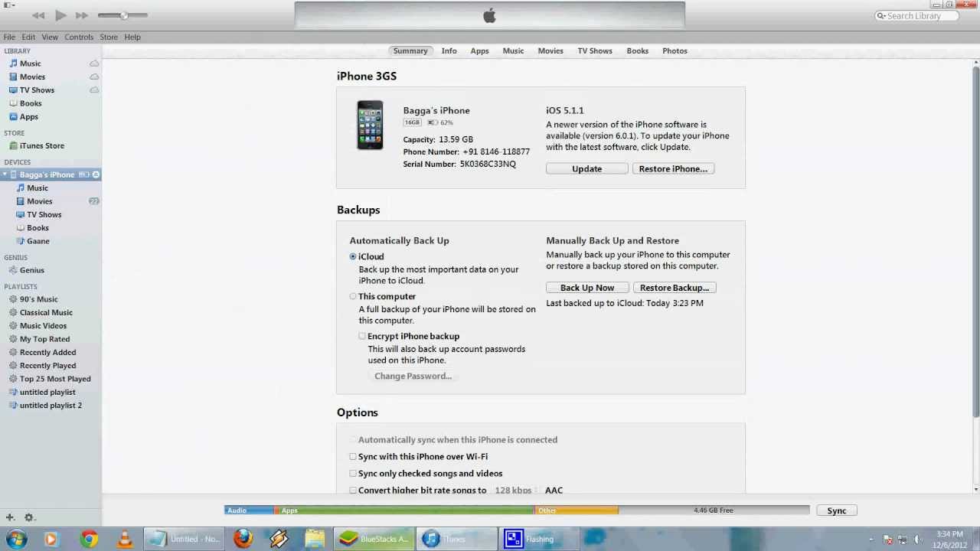Click the Update button

(587, 169)
